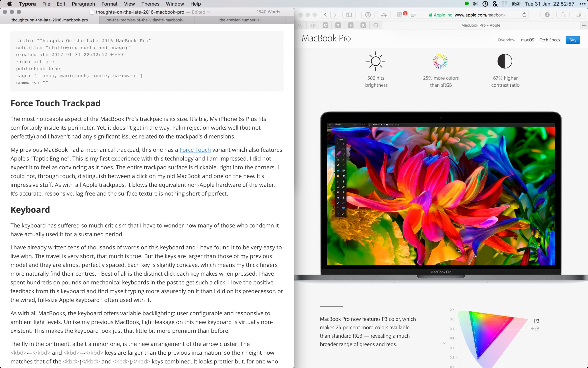This screenshot has width=588, height=368.
Task: Show Safari downloads
Action: pyautogui.click(x=547, y=15)
